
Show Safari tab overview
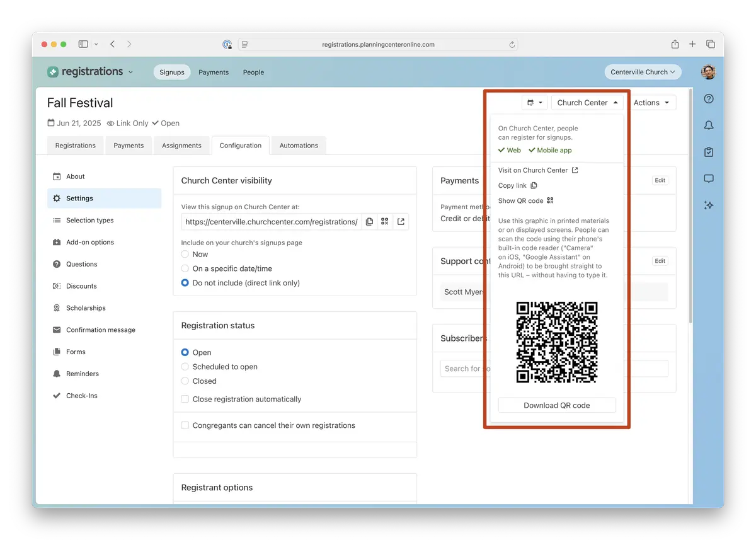pyautogui.click(x=711, y=44)
